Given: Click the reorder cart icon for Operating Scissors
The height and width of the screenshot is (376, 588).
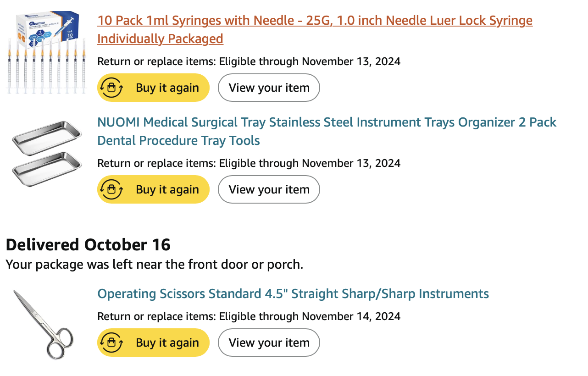Looking at the screenshot, I should [x=111, y=343].
